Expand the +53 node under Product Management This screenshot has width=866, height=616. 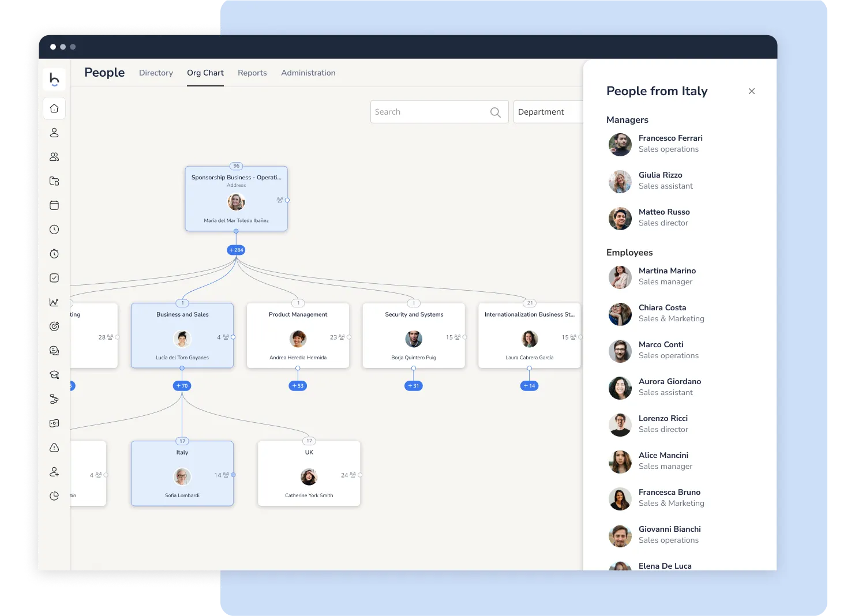298,386
